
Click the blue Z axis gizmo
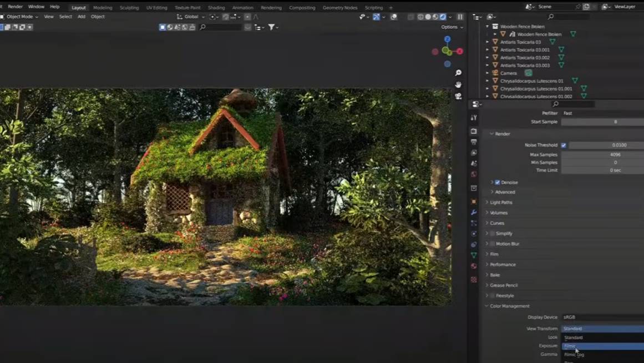coord(447,39)
